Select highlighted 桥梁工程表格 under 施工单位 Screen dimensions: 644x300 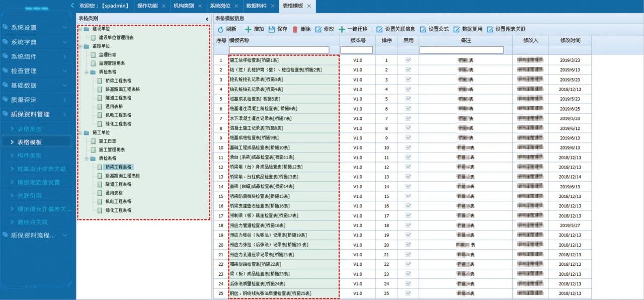tap(118, 167)
